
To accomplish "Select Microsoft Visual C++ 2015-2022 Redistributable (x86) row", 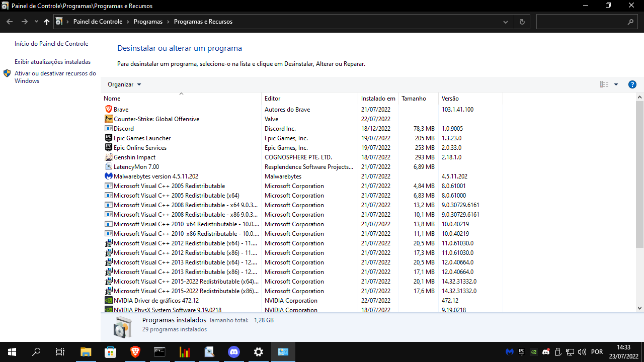I will pos(303,291).
